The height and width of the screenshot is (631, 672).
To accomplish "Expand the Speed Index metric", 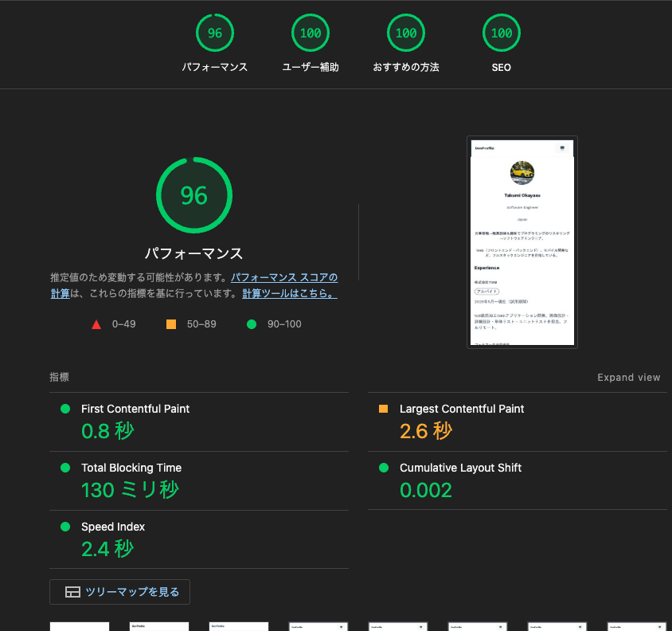I will (113, 527).
